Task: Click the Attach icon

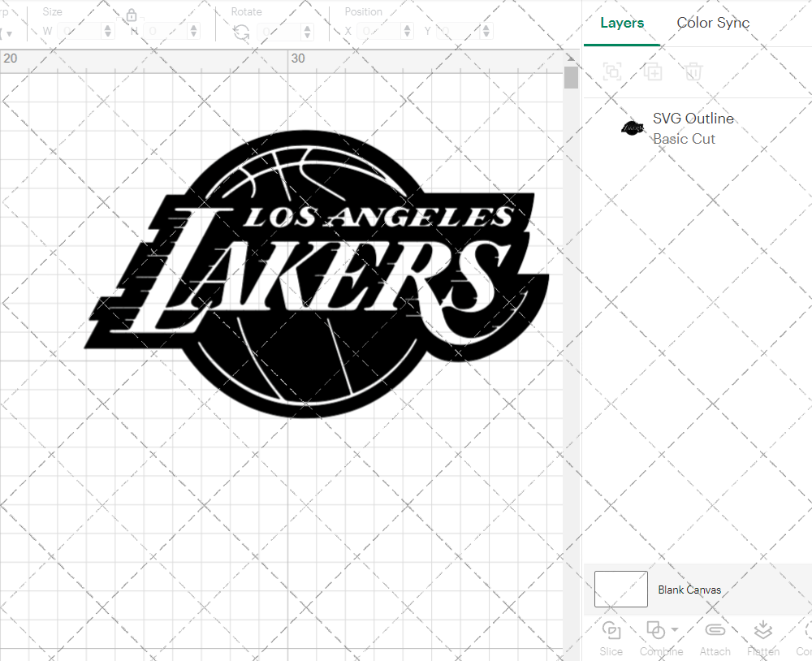Action: point(715,631)
